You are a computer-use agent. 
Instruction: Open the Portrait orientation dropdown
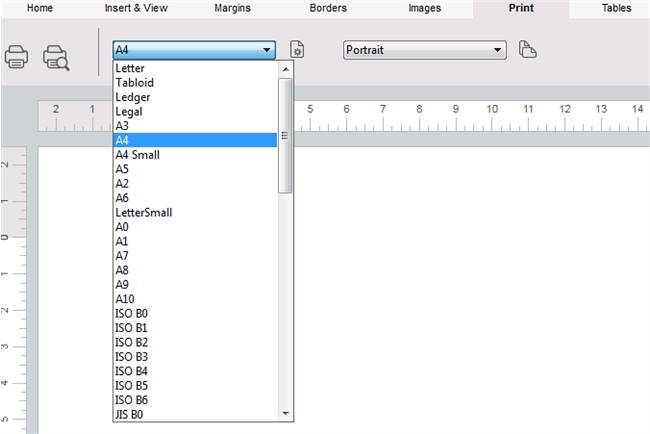498,50
